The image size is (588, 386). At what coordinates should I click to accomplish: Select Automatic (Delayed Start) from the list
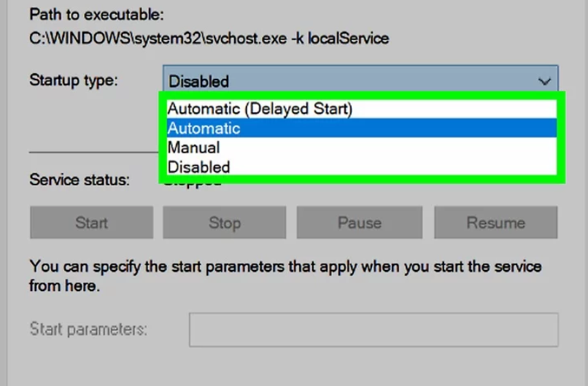(x=260, y=109)
